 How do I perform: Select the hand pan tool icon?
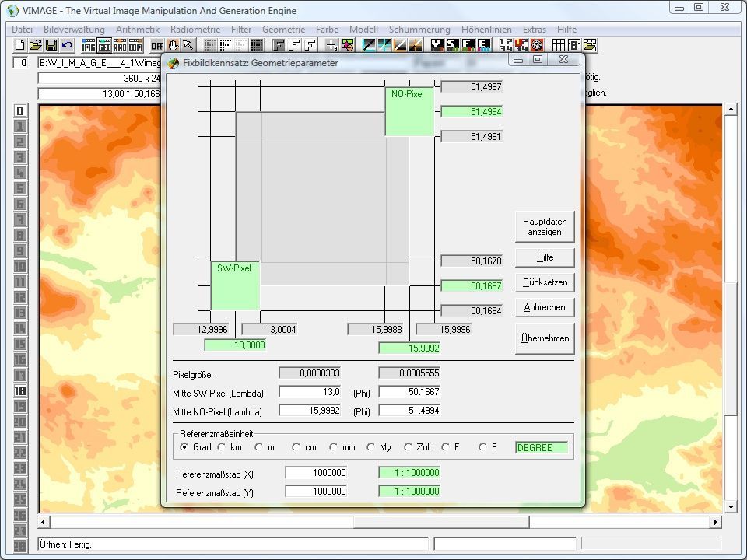coord(173,45)
